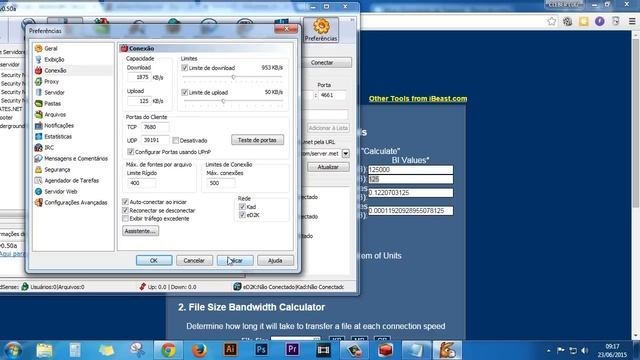Click the OK button

click(154, 260)
